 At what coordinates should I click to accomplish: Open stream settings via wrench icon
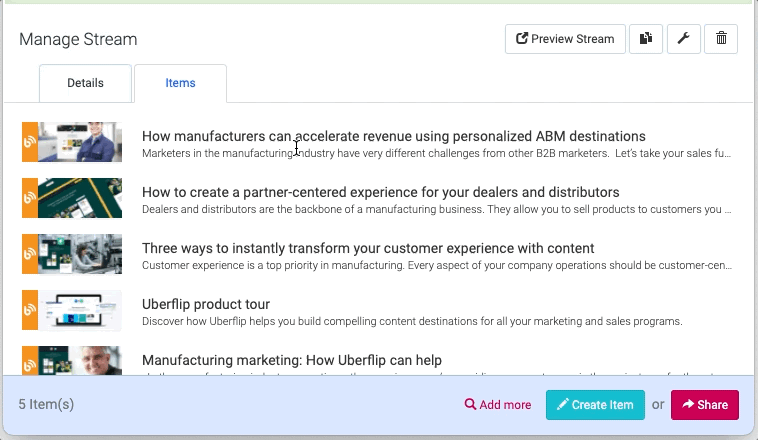pyautogui.click(x=684, y=39)
